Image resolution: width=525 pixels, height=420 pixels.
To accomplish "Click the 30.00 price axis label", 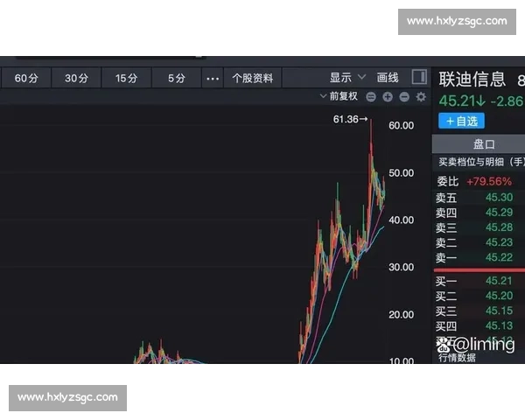I will tap(401, 267).
